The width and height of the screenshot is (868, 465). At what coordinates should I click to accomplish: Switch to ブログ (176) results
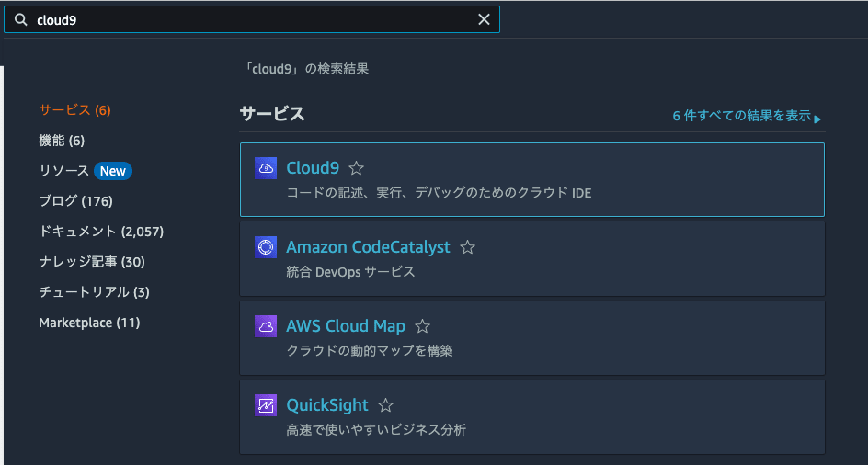point(75,201)
